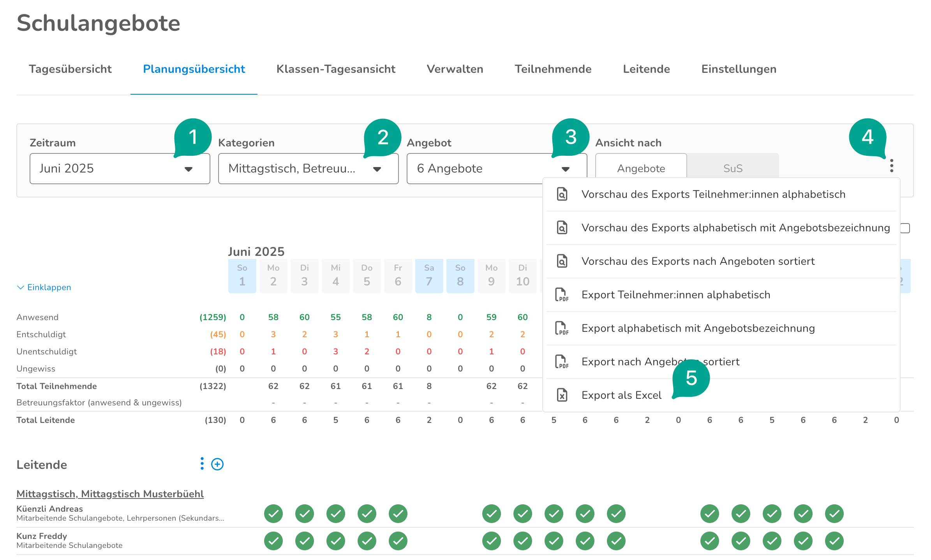Screen dimensions: 931x560
Task: Switch to the Tagesübersicht tab
Action: pos(70,69)
